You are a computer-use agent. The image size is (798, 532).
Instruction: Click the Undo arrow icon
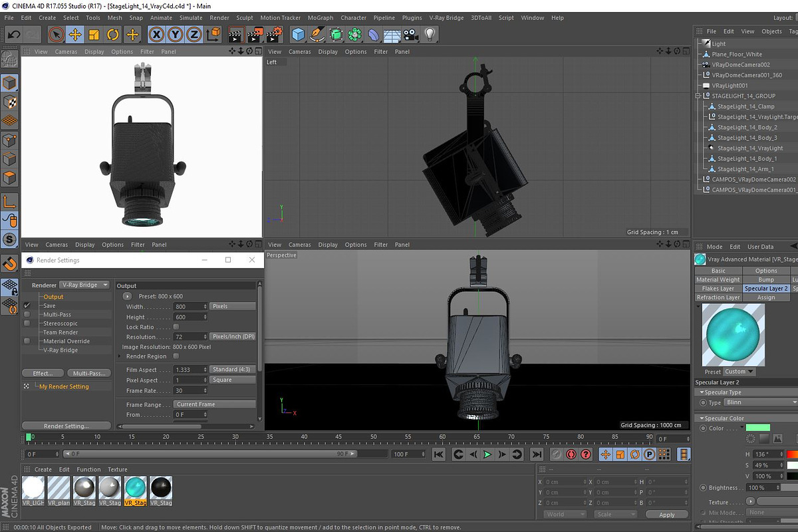pos(13,35)
